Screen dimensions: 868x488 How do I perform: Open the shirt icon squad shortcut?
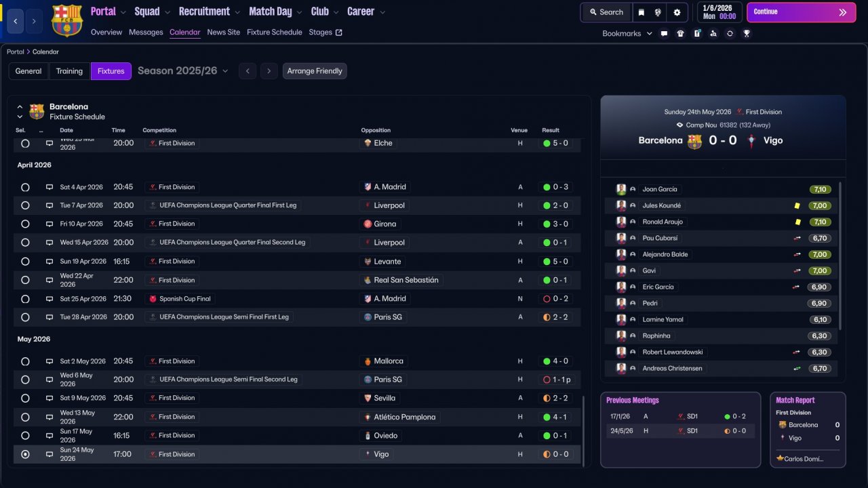pyautogui.click(x=680, y=33)
